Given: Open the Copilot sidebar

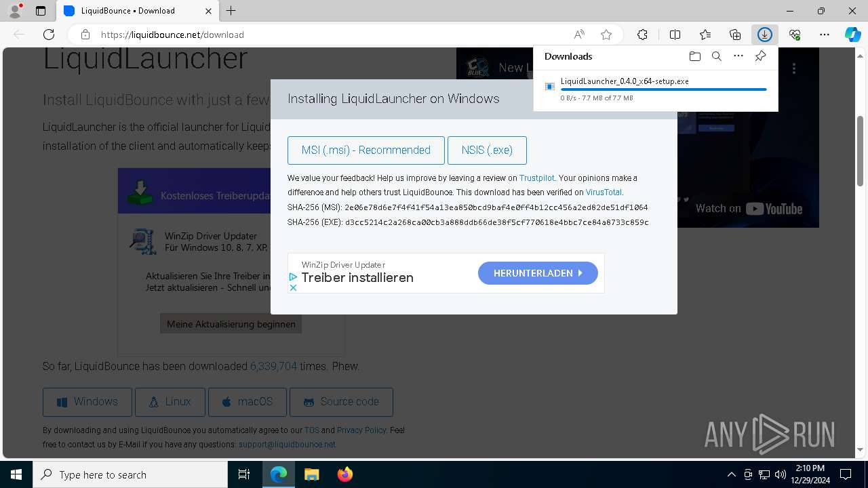Looking at the screenshot, I should pos(853,35).
